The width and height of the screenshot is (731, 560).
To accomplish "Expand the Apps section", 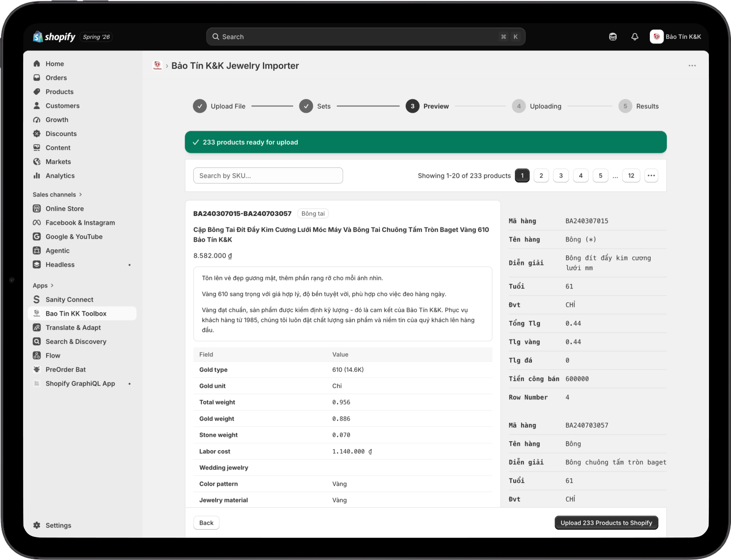I will pyautogui.click(x=43, y=286).
